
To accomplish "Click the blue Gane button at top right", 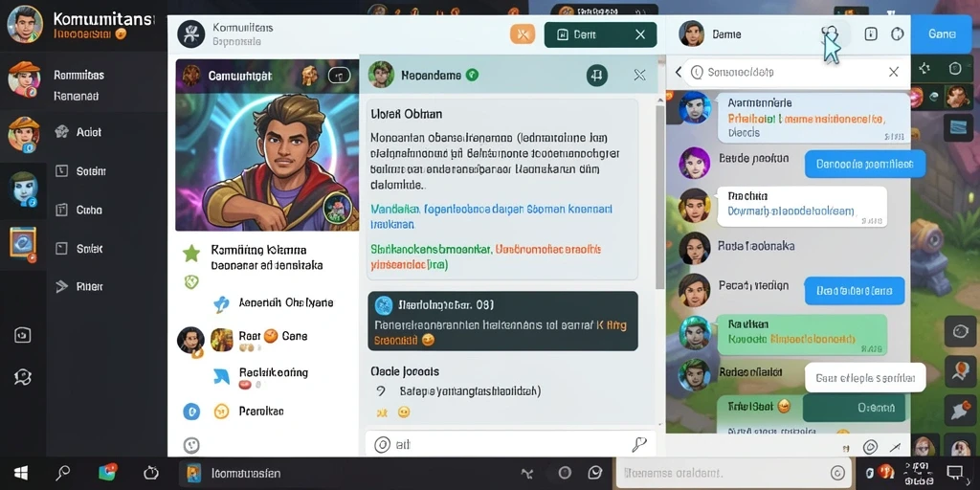I will click(942, 34).
